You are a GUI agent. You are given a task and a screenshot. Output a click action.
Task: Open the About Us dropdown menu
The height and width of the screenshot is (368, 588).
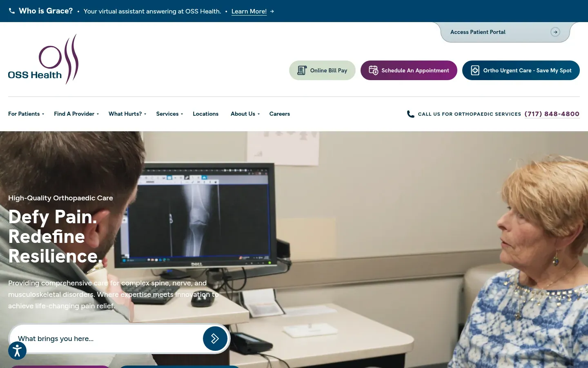tap(245, 114)
